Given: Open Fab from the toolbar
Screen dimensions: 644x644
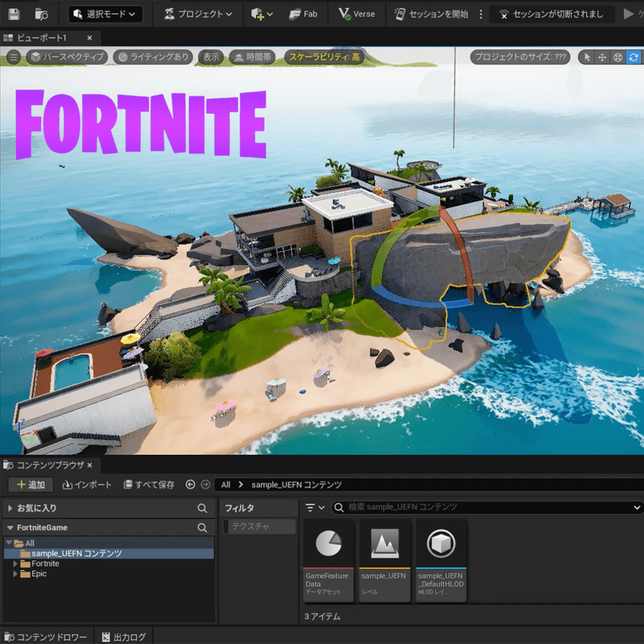Looking at the screenshot, I should pos(303,14).
